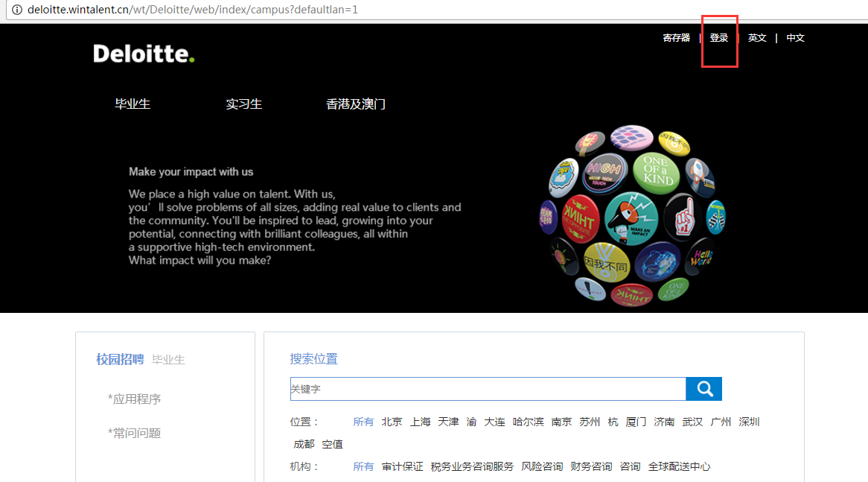Filter location by 广州
Image resolution: width=868 pixels, height=482 pixels.
click(x=721, y=422)
